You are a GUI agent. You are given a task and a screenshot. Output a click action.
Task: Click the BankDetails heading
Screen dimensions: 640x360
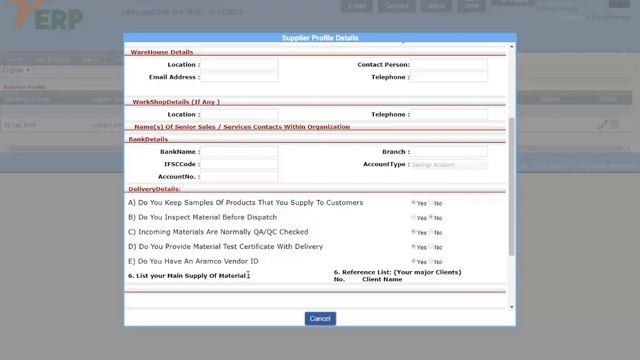click(x=148, y=140)
